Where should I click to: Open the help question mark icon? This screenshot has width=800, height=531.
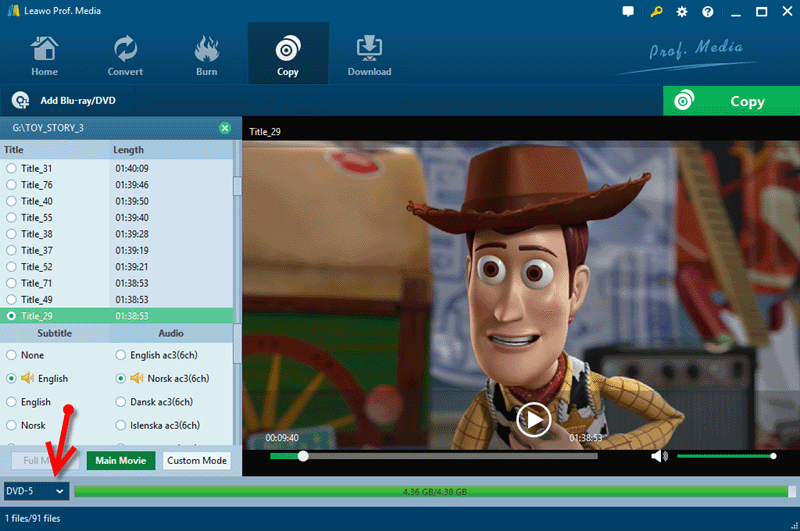(x=708, y=11)
